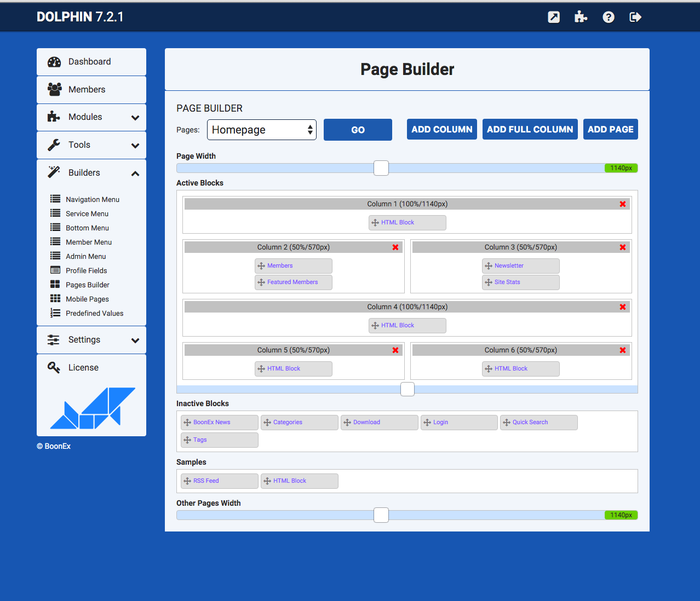
Task: Click the Page Width slider handle
Action: 381,168
